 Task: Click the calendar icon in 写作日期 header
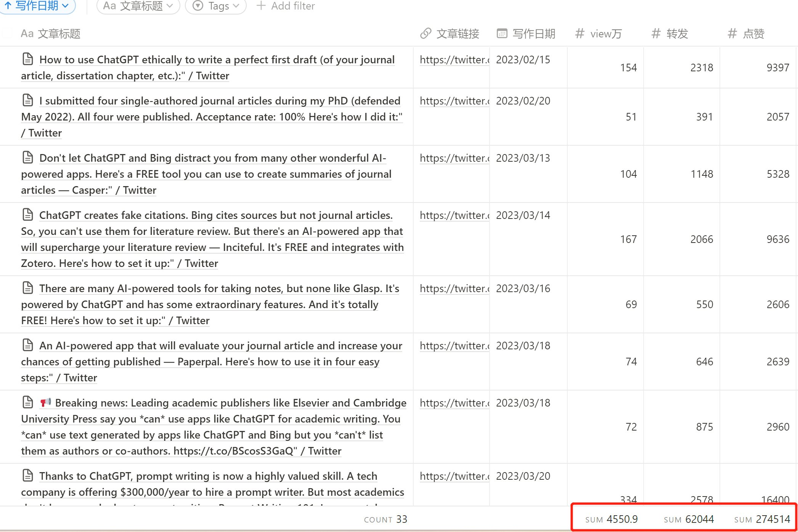(x=502, y=34)
